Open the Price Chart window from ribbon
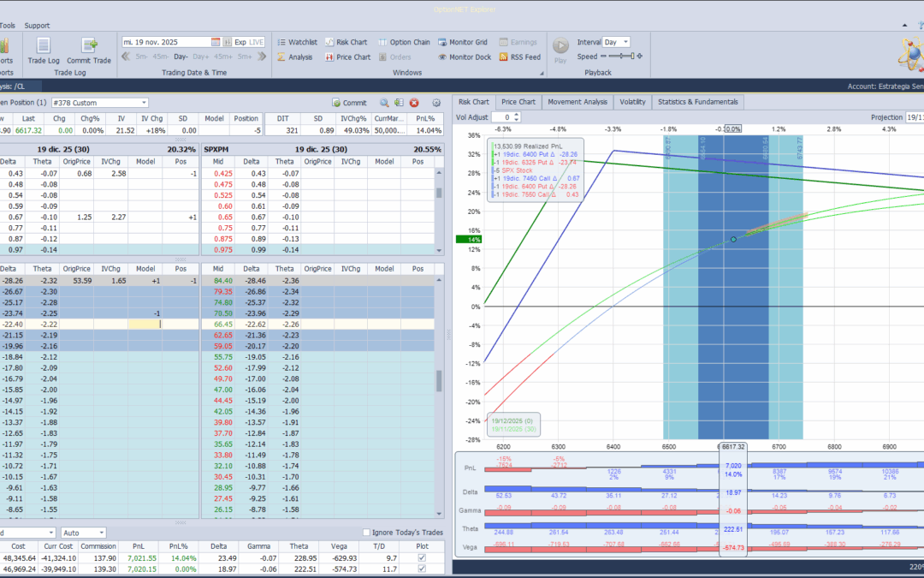924x578 pixels. 347,57
